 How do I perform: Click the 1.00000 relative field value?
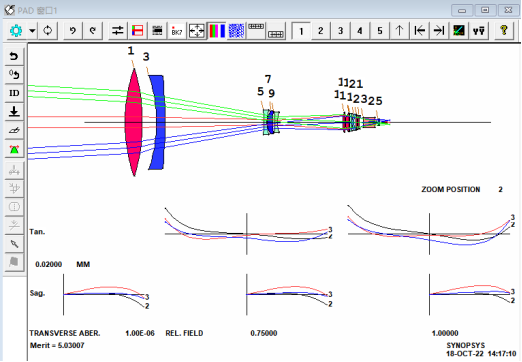445,333
